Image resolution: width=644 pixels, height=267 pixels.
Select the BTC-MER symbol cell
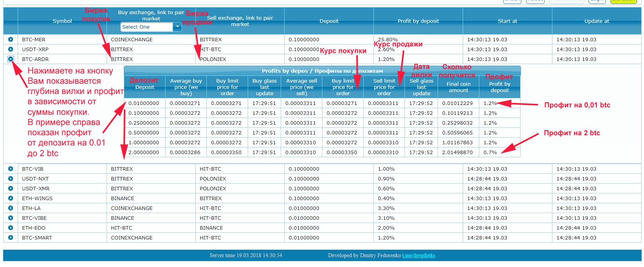(62, 39)
